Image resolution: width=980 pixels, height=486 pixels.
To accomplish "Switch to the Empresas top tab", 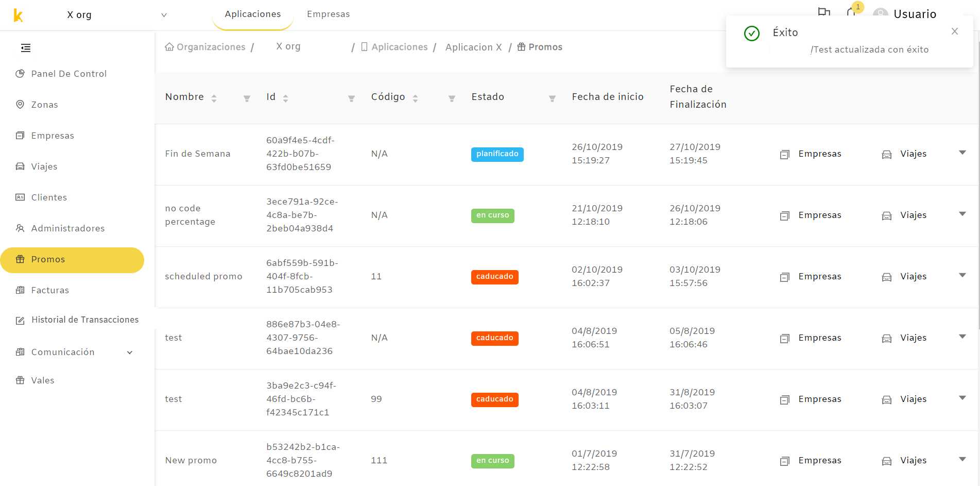I will pyautogui.click(x=328, y=14).
